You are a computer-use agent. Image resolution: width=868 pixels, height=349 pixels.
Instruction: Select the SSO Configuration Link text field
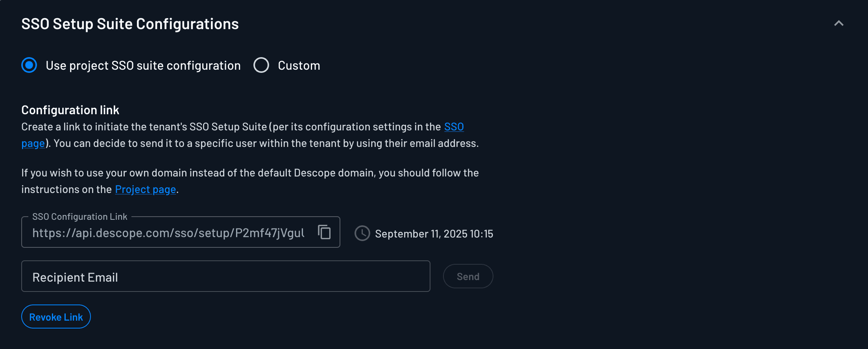pyautogui.click(x=169, y=232)
